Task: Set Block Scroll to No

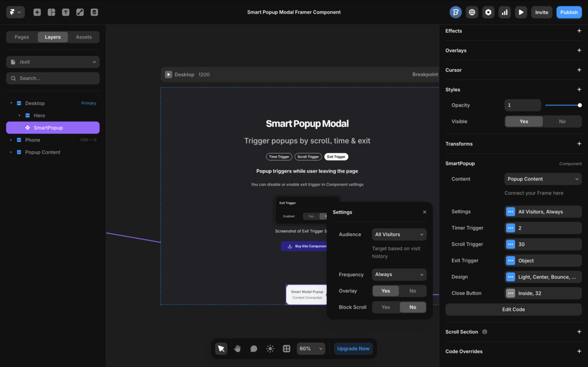Action: pos(413,307)
